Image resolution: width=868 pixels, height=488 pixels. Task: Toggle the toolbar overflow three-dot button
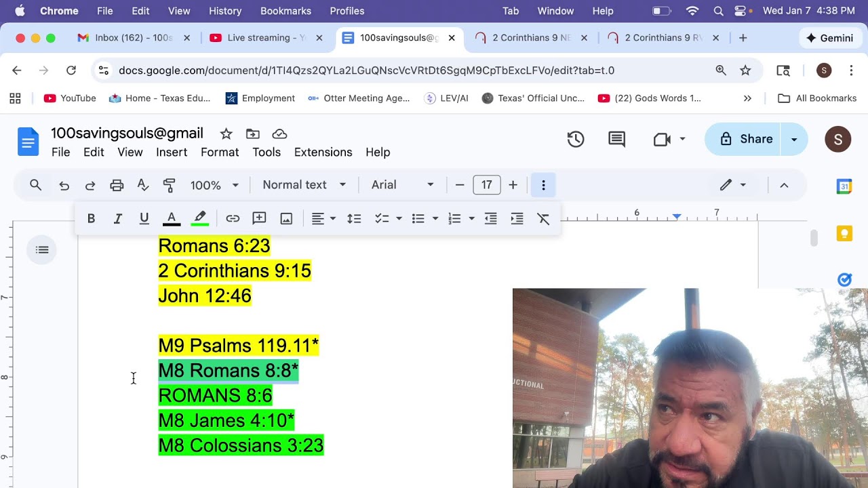tap(543, 185)
